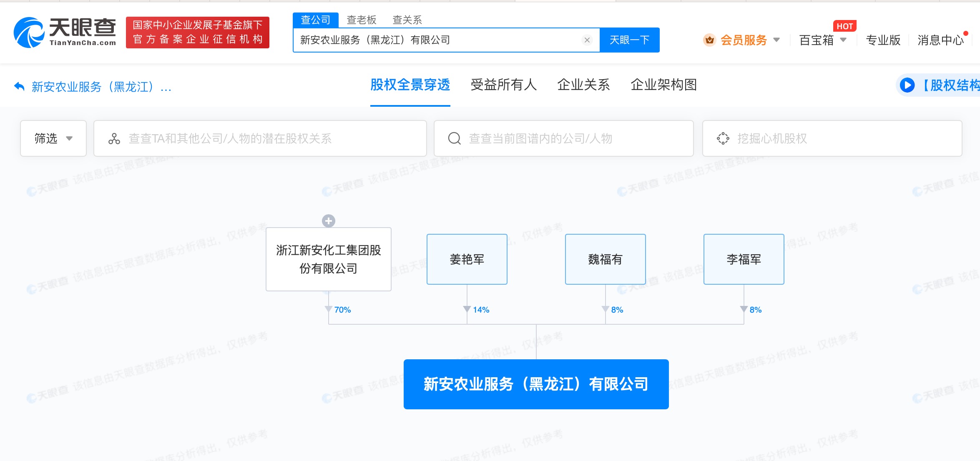Click the relationship graph icon in search field
Screen dimensions: 980x461
tap(114, 138)
